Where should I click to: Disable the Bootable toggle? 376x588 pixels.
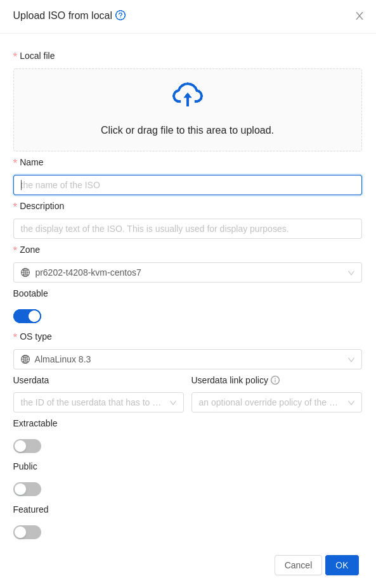tap(27, 316)
